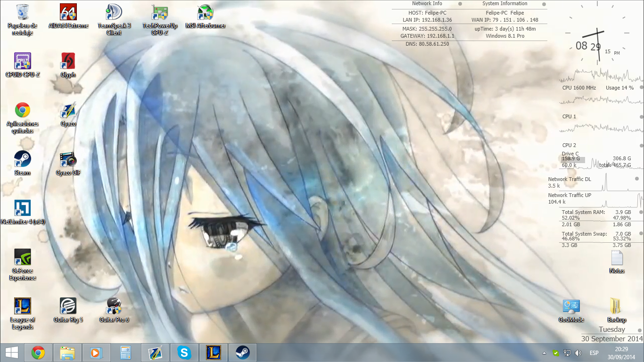This screenshot has height=362, width=644.
Task: Select the Steam shortcut on the desktop
Action: point(22,163)
